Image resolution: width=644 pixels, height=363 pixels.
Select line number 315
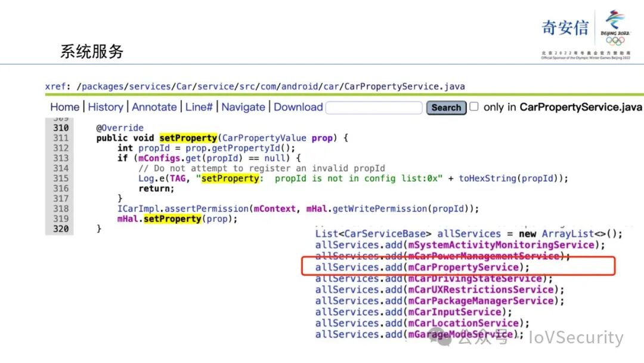(x=61, y=179)
